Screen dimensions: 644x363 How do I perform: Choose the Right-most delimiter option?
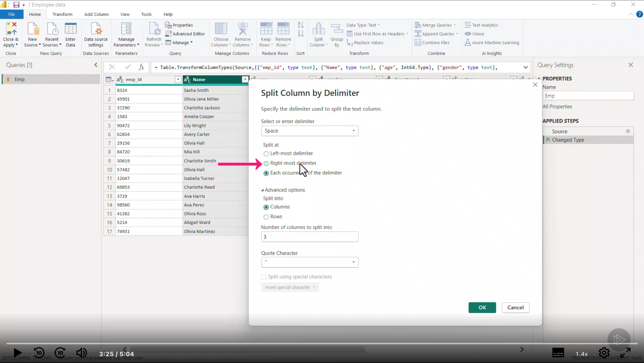coord(266,164)
